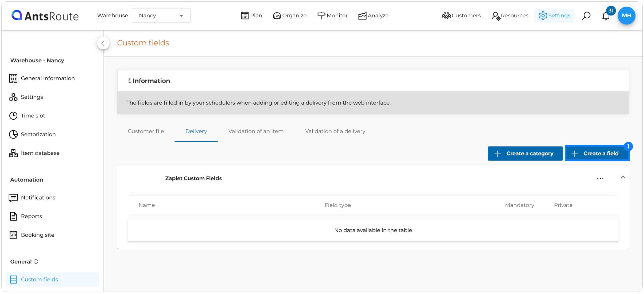
Task: Open Notifications in sidebar
Action: [32, 198]
